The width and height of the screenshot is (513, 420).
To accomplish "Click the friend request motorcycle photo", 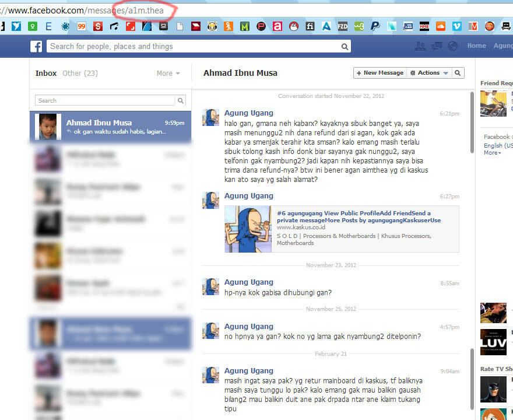I will (493, 103).
